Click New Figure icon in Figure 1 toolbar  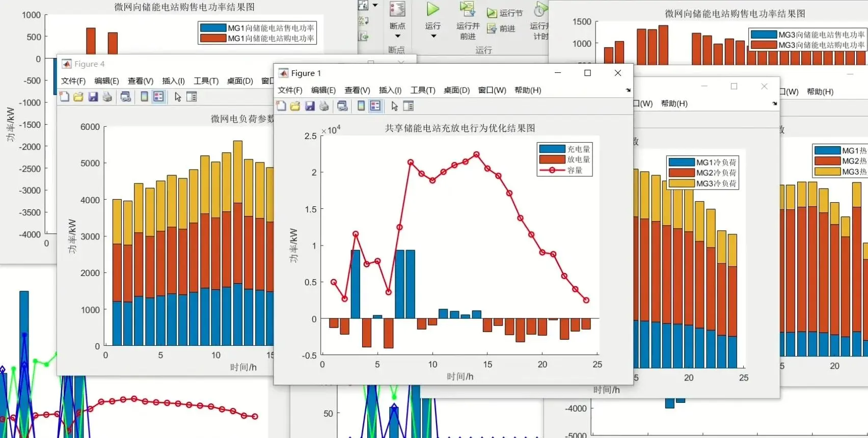pyautogui.click(x=281, y=106)
